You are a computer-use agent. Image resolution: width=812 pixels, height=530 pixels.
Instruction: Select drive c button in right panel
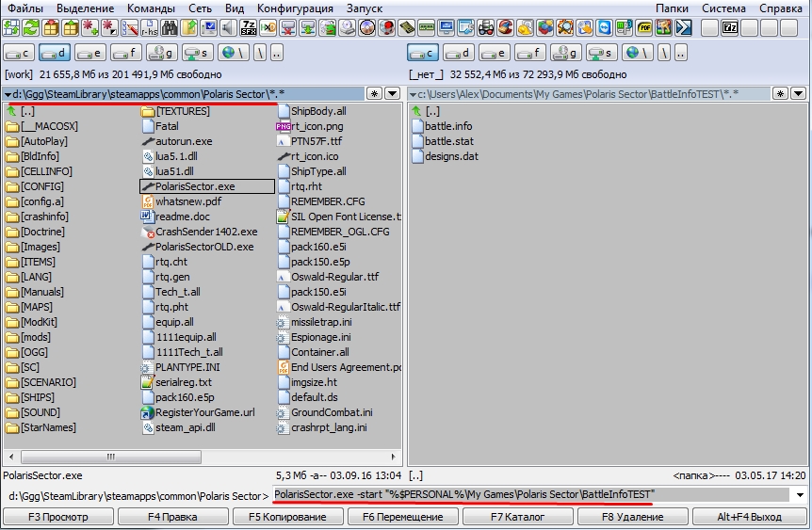[423, 53]
